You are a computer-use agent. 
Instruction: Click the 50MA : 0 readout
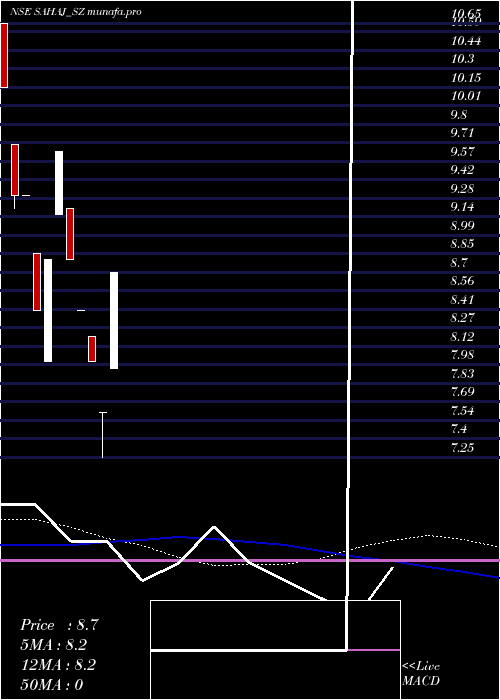click(52, 685)
